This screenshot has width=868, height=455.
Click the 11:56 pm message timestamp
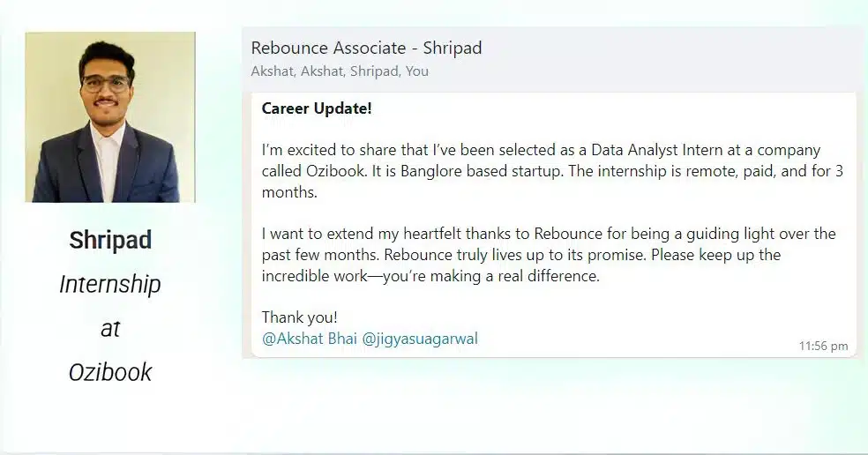[822, 347]
